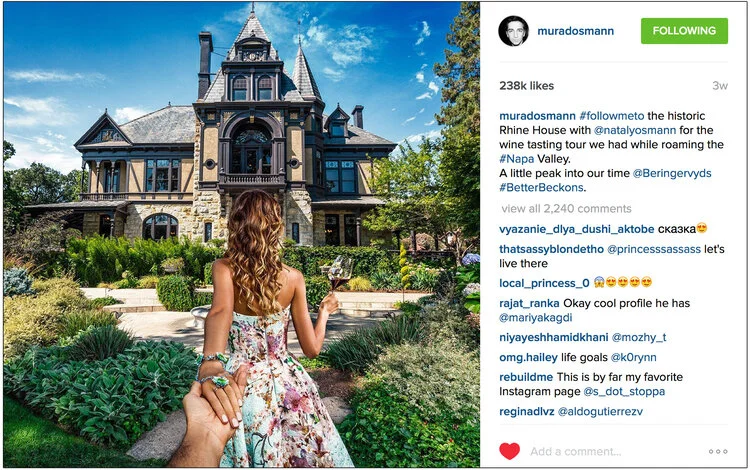Click the @mariyakagdi mention
This screenshot has height=470, width=750.
(536, 317)
